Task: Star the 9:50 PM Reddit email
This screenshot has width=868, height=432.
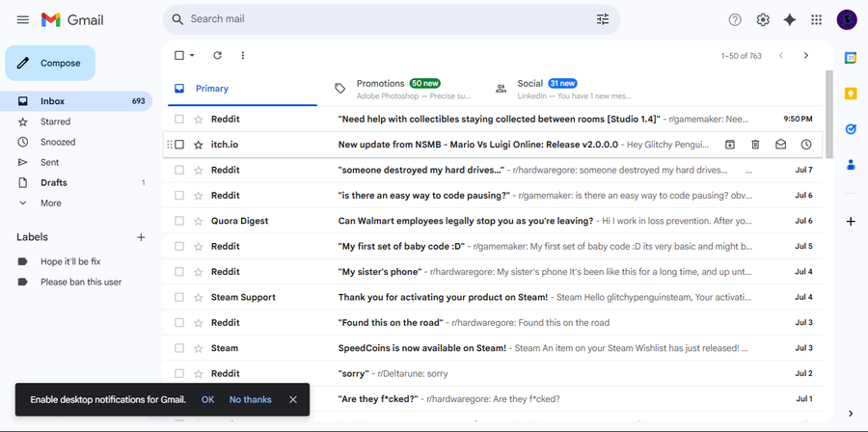Action: tap(198, 119)
